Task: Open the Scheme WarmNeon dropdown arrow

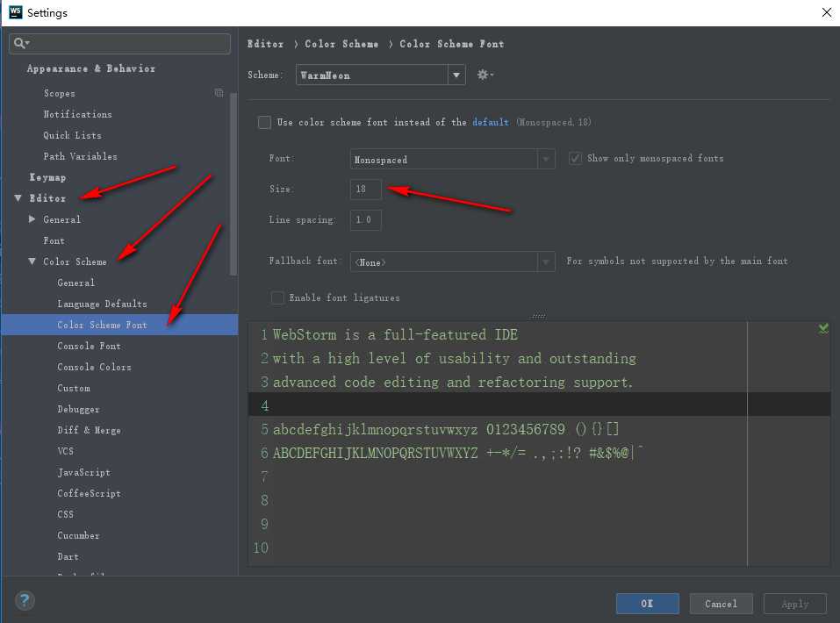Action: coord(456,75)
